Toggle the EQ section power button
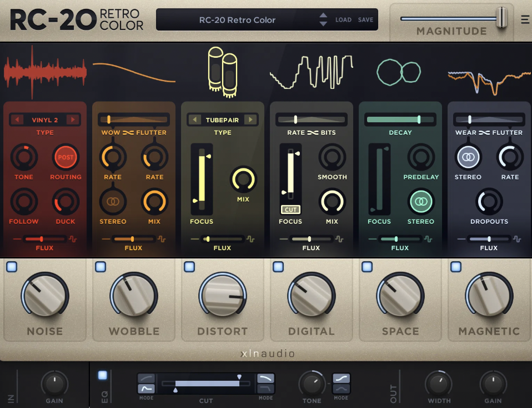 (103, 375)
